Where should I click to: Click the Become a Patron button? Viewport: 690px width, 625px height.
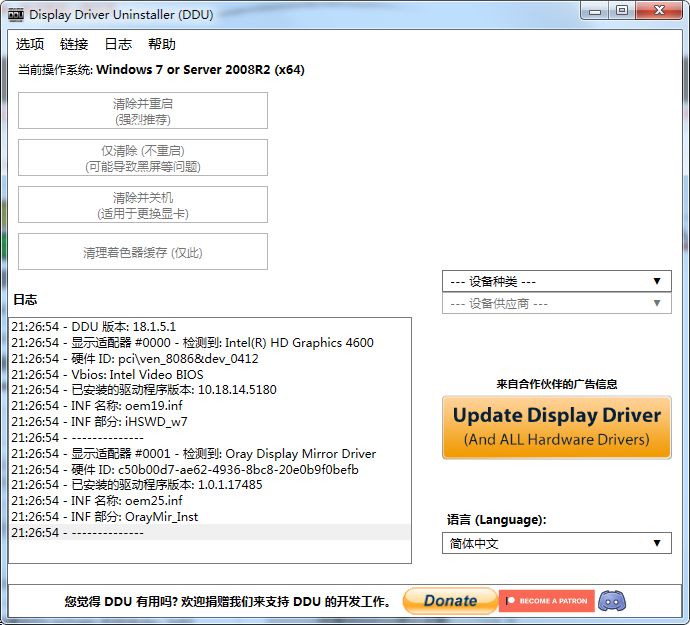[547, 601]
